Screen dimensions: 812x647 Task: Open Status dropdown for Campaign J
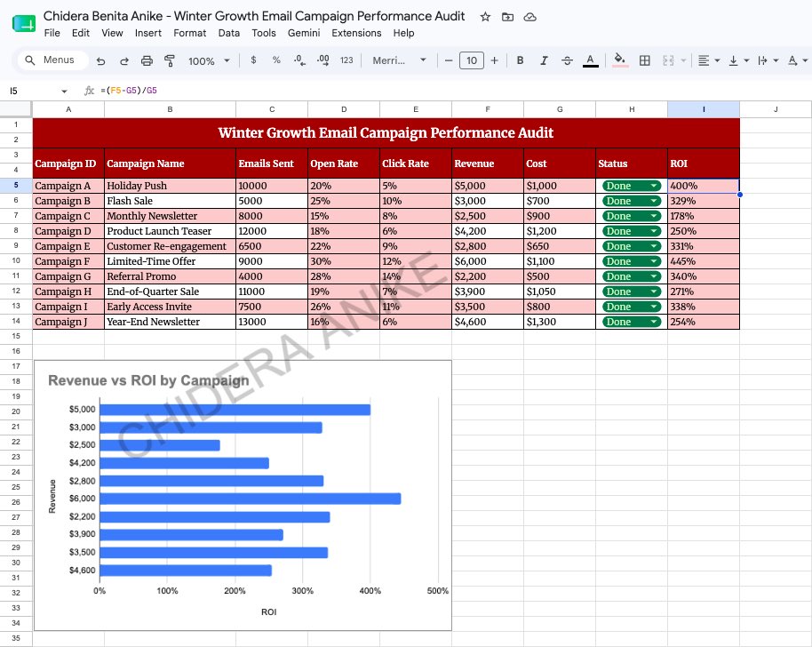(632, 322)
